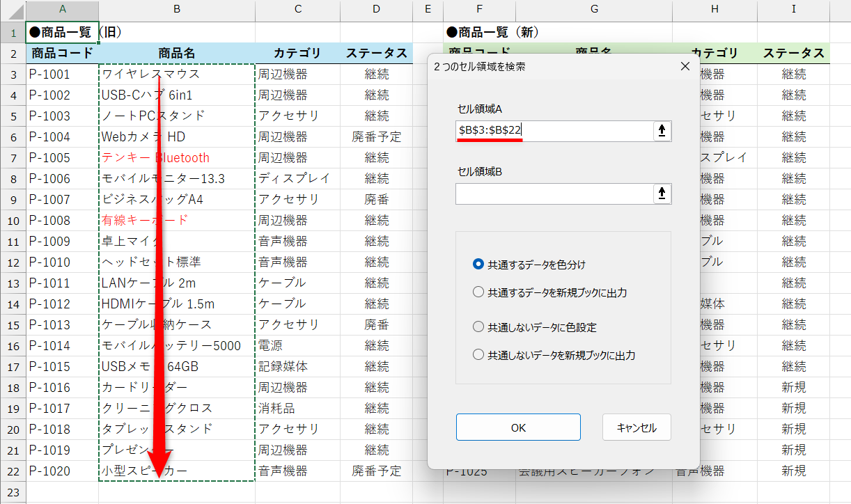
Task: Close the 2つのセル領域を検索 dialog
Action: (685, 67)
